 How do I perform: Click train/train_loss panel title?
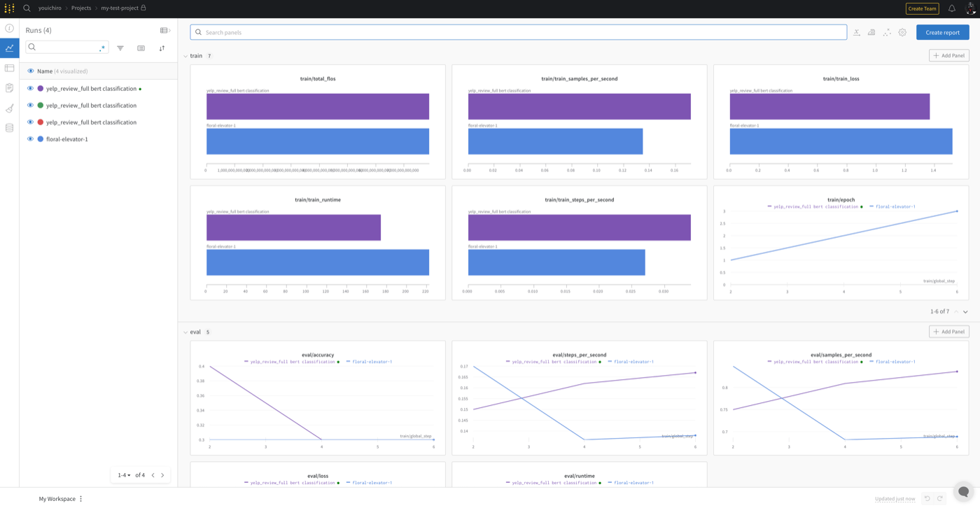(841, 78)
